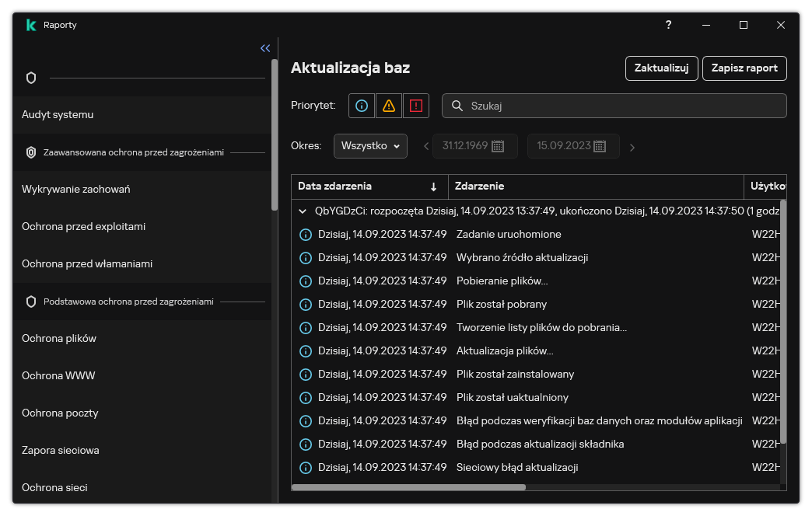This screenshot has width=812, height=516.
Task: Click the horizontal scrollbar under events table
Action: [409, 487]
